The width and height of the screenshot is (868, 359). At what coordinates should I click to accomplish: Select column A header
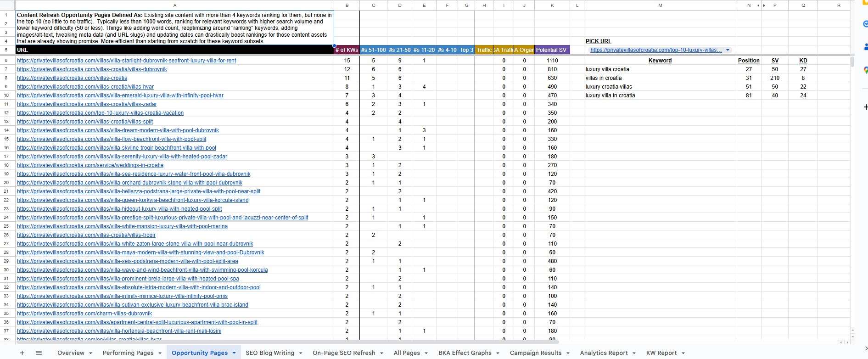coord(174,6)
